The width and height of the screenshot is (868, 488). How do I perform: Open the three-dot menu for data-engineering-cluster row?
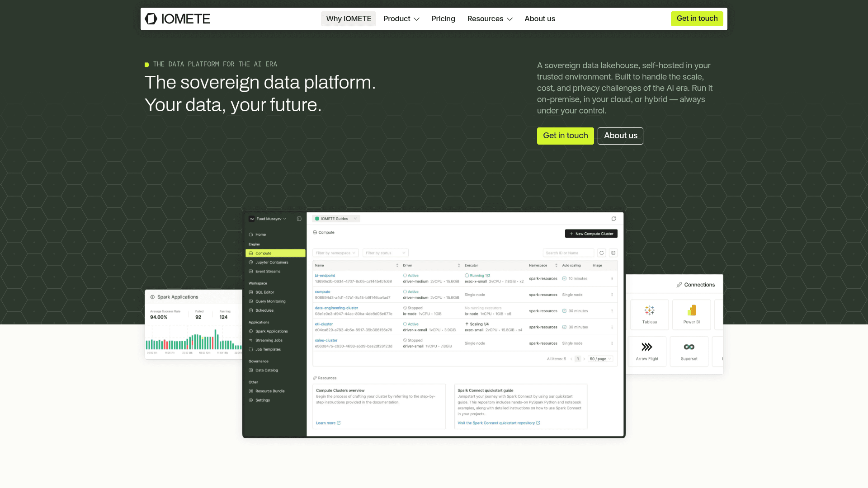point(612,311)
